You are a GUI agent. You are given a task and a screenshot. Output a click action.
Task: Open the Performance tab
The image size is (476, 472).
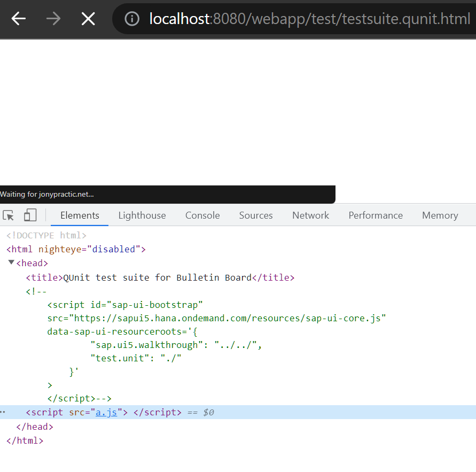pyautogui.click(x=376, y=215)
